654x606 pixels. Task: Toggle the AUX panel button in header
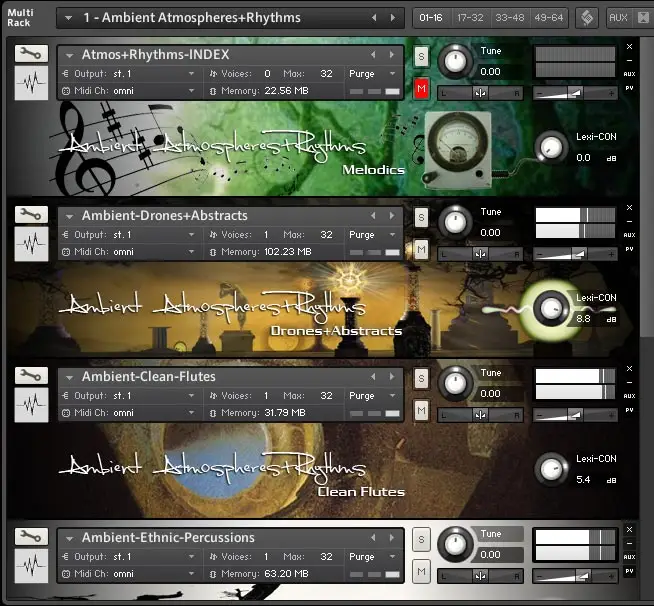pyautogui.click(x=618, y=18)
